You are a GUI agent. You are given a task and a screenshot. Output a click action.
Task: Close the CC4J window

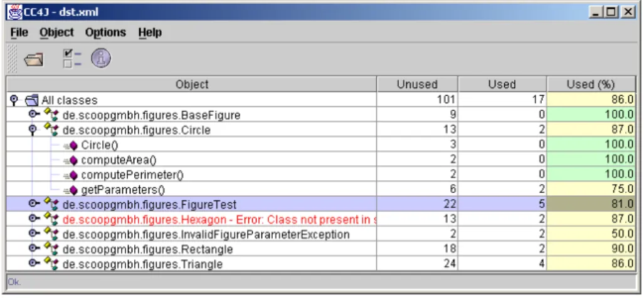tap(627, 12)
